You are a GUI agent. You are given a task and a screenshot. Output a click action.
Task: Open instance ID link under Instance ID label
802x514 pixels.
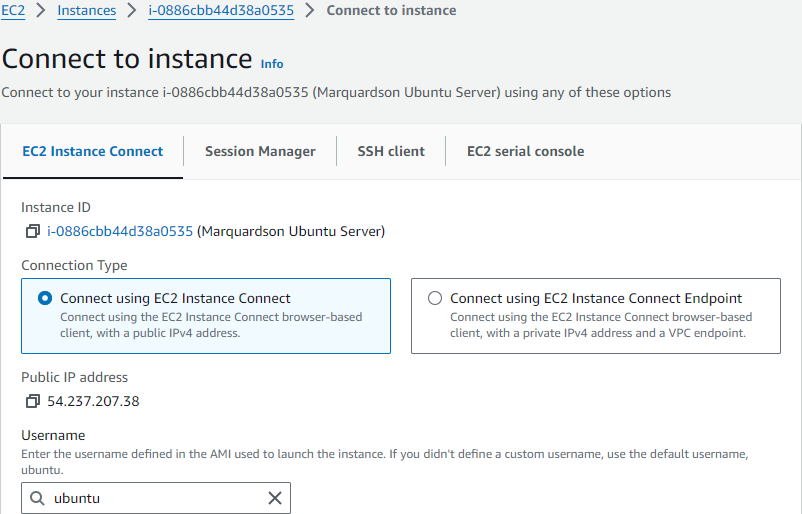coord(120,231)
